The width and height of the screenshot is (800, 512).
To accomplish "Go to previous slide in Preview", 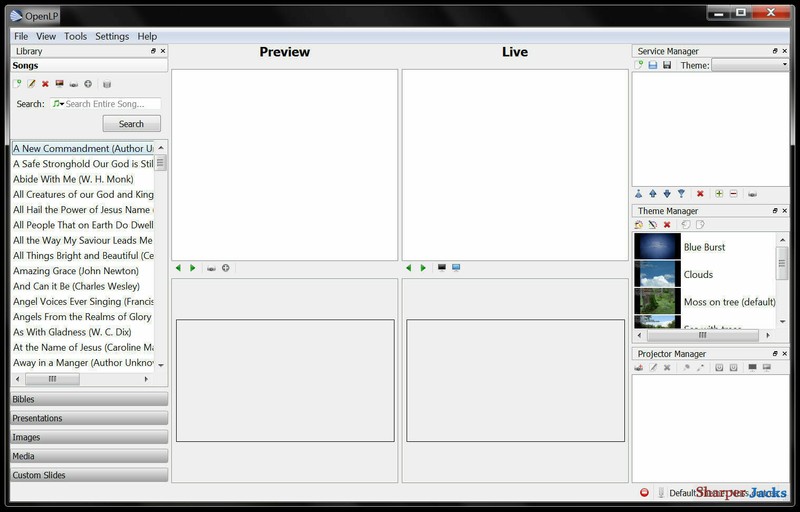I will tap(178, 268).
